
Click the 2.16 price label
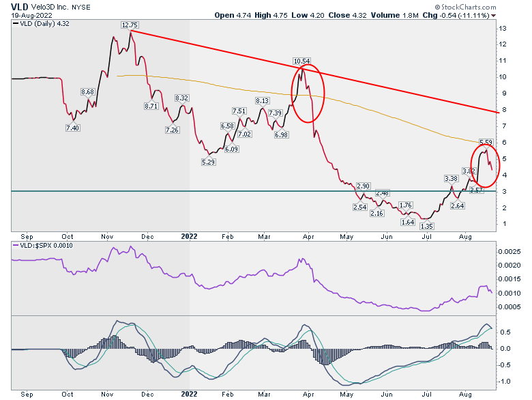point(376,213)
